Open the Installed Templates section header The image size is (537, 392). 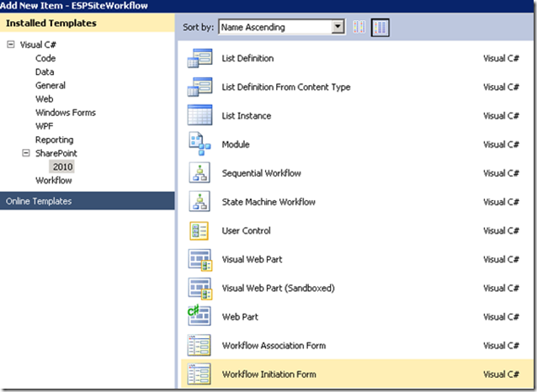88,23
